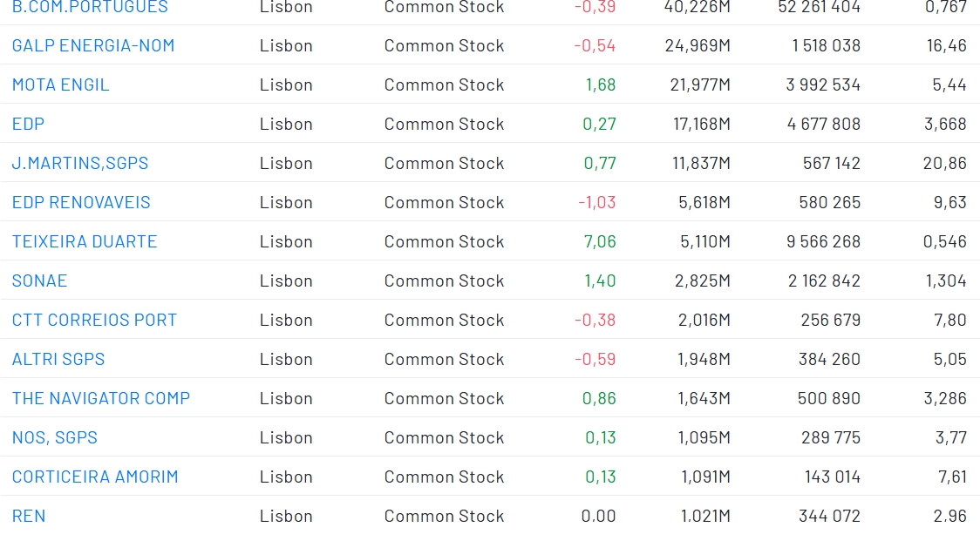Open the GALP ENERGIA-NOM stock page

(x=93, y=45)
